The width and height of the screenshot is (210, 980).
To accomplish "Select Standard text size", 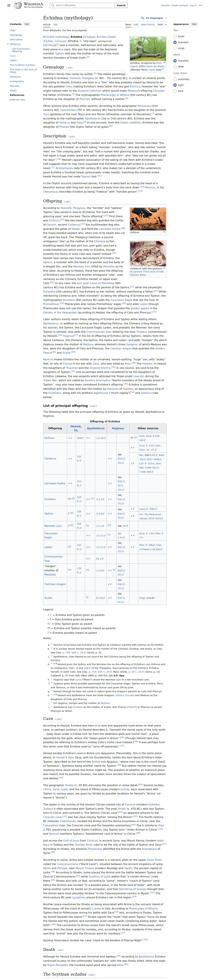I will pos(175,42).
